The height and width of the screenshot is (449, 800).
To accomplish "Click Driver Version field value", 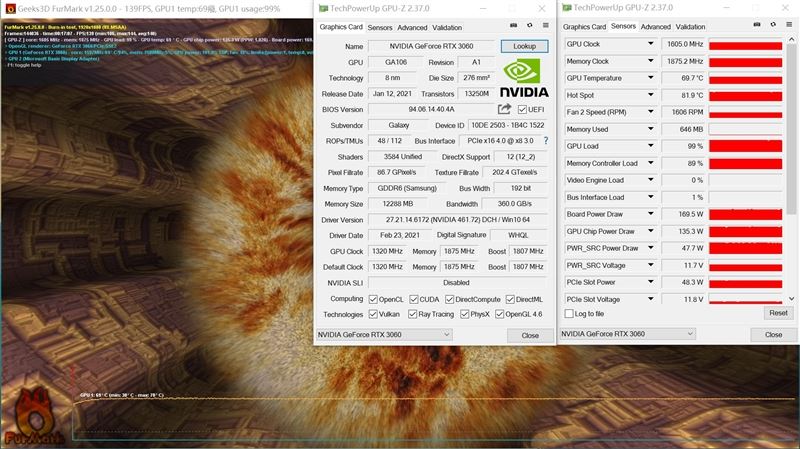I will 458,219.
